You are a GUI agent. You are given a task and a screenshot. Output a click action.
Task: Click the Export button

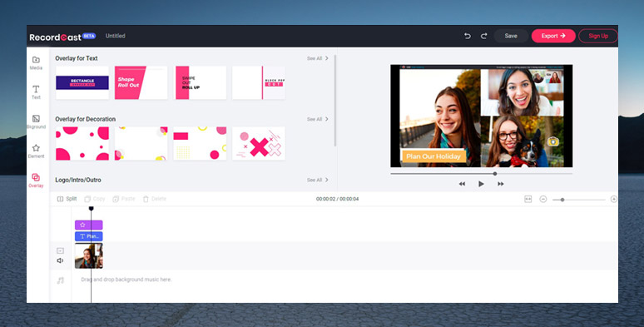coord(553,36)
